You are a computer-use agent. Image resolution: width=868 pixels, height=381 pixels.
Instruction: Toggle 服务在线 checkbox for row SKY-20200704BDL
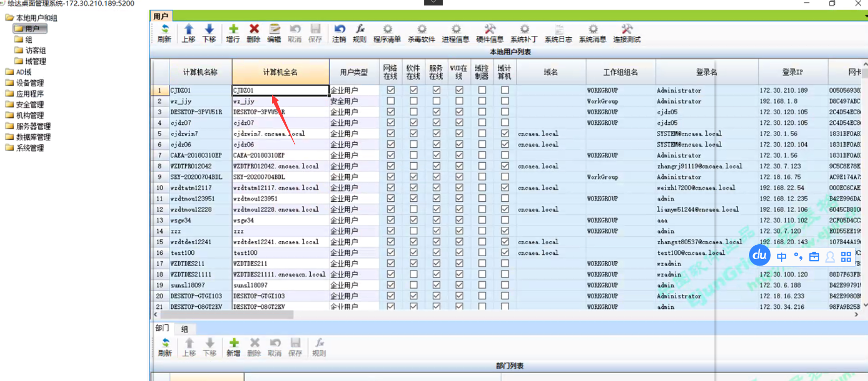coord(436,177)
